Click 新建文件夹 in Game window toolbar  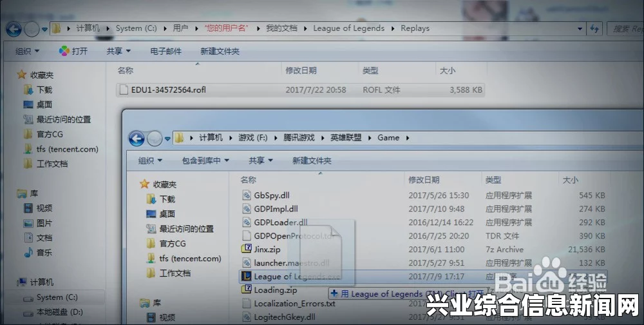[x=312, y=161]
